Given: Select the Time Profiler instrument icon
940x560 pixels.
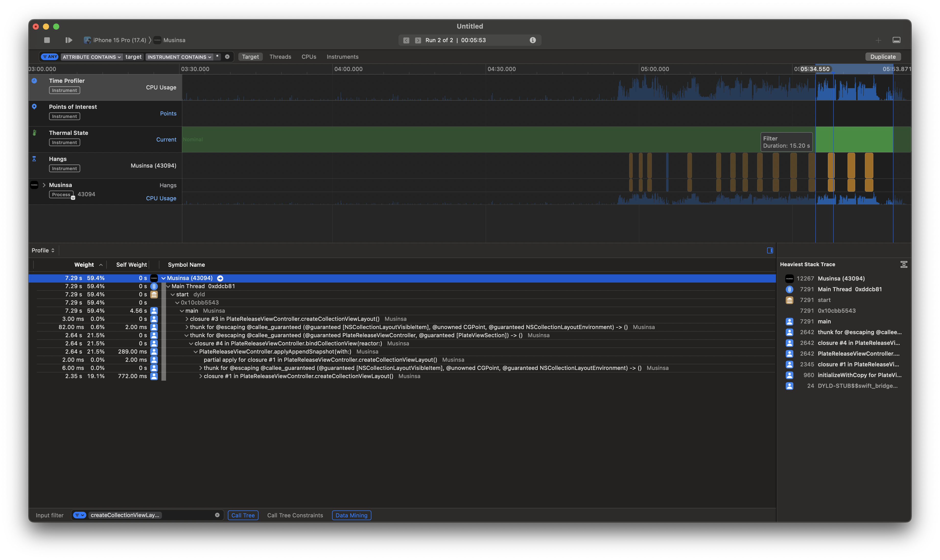Looking at the screenshot, I should point(34,80).
